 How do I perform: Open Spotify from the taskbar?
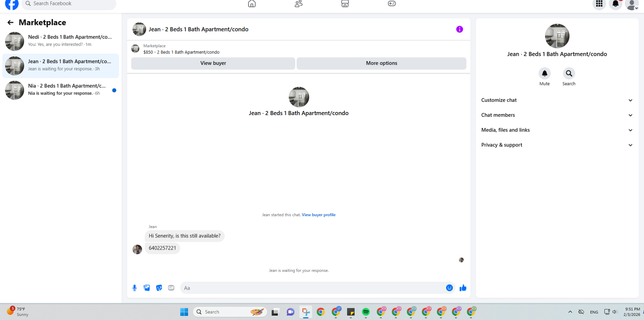click(366, 312)
